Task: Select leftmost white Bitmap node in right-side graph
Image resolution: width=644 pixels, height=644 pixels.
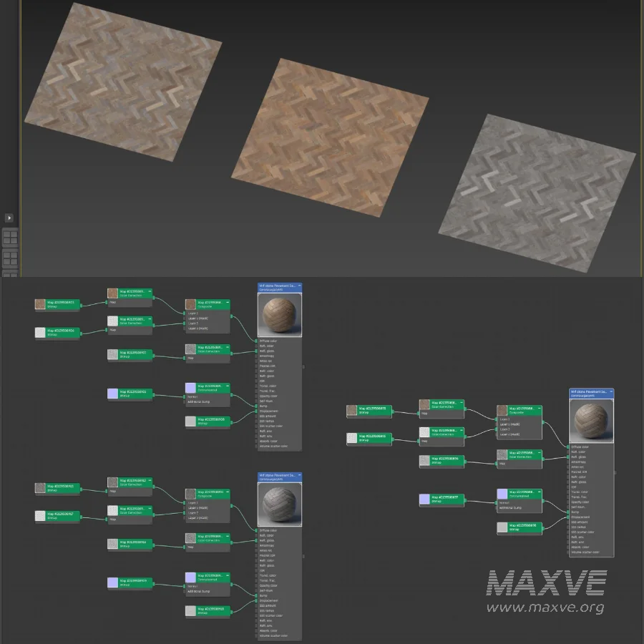Action: (369, 438)
